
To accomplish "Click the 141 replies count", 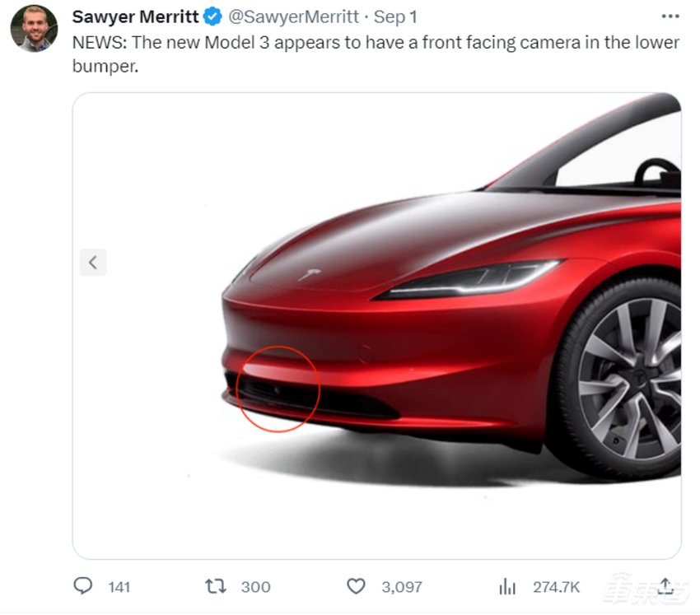I will coord(119,586).
